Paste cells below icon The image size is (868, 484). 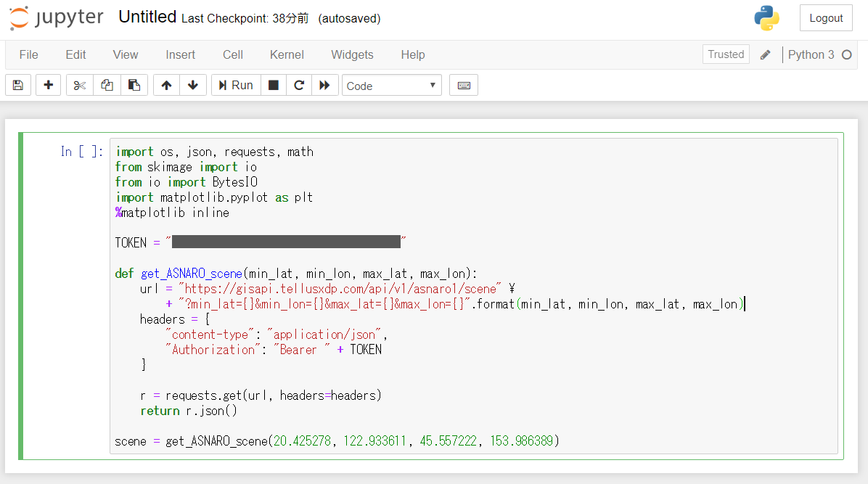(134, 86)
